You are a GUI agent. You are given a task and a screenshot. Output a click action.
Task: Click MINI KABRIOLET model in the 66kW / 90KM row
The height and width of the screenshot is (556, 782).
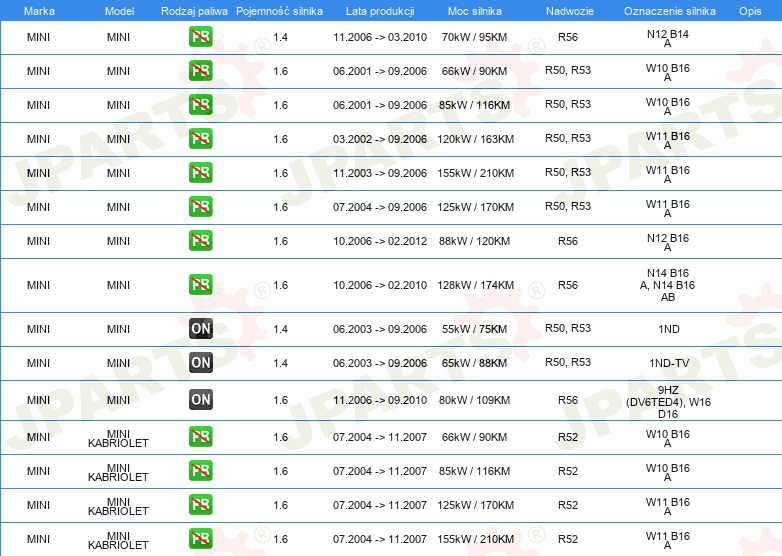coord(118,438)
